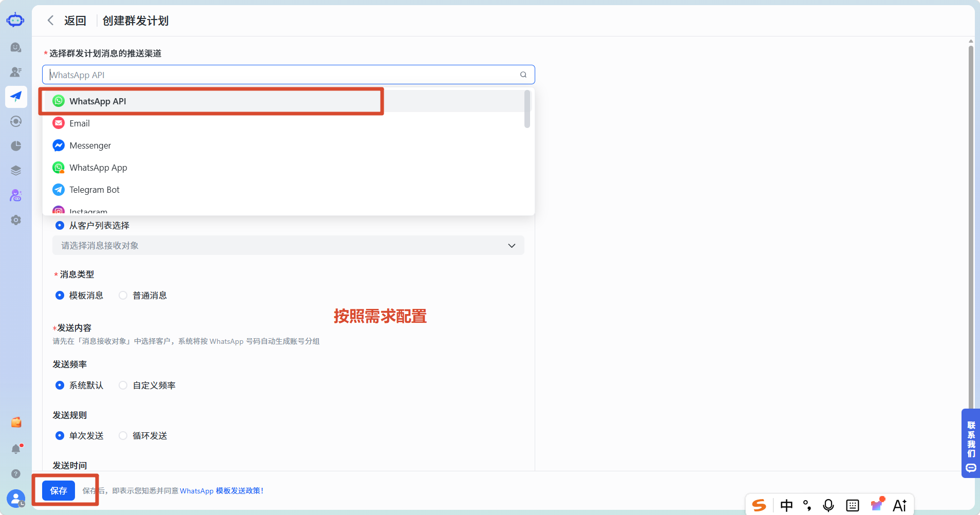Image resolution: width=980 pixels, height=515 pixels.
Task: Expand the 请选择消息接收对象 dropdown
Action: point(288,246)
